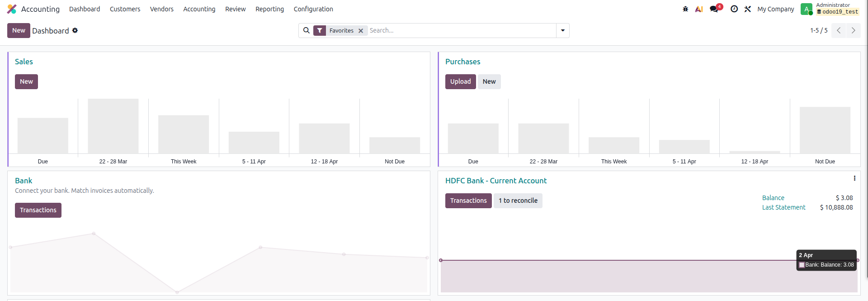
Task: Switch company via My Company
Action: click(776, 9)
